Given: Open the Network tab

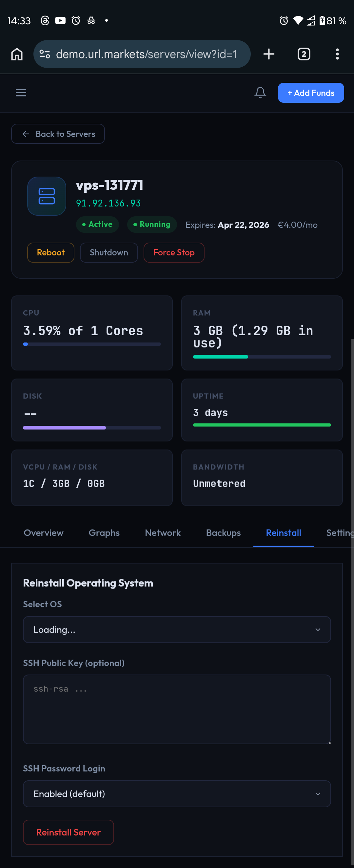Looking at the screenshot, I should (x=163, y=533).
